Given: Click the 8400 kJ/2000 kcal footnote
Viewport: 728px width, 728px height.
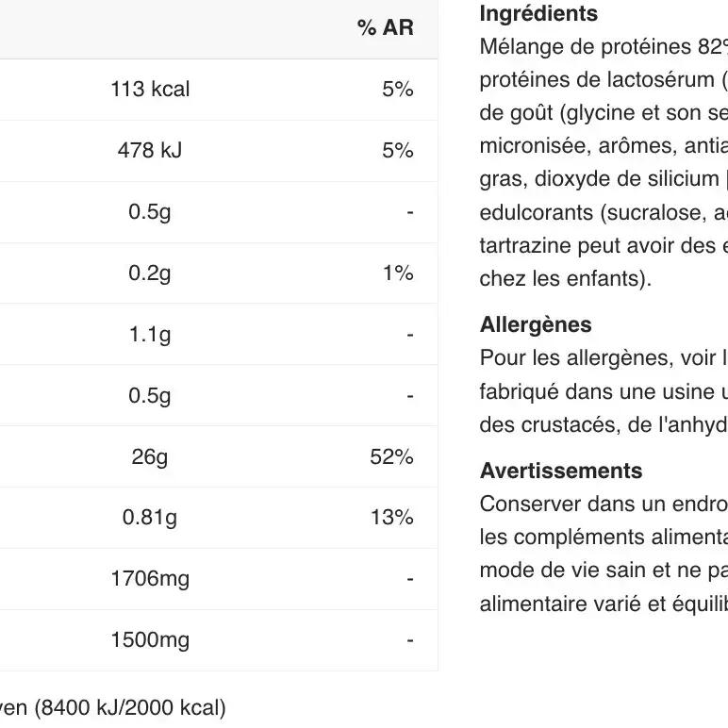Looking at the screenshot, I should 129,708.
